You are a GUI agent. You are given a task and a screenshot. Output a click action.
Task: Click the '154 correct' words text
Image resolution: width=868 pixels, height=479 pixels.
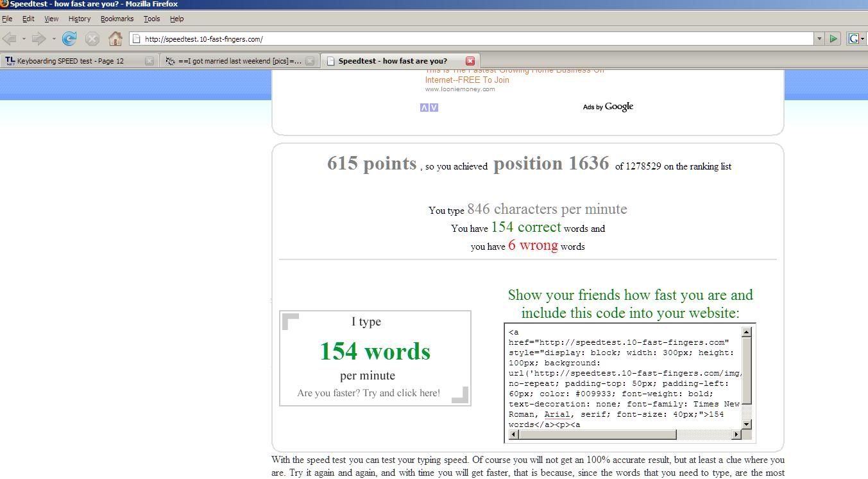pos(526,227)
